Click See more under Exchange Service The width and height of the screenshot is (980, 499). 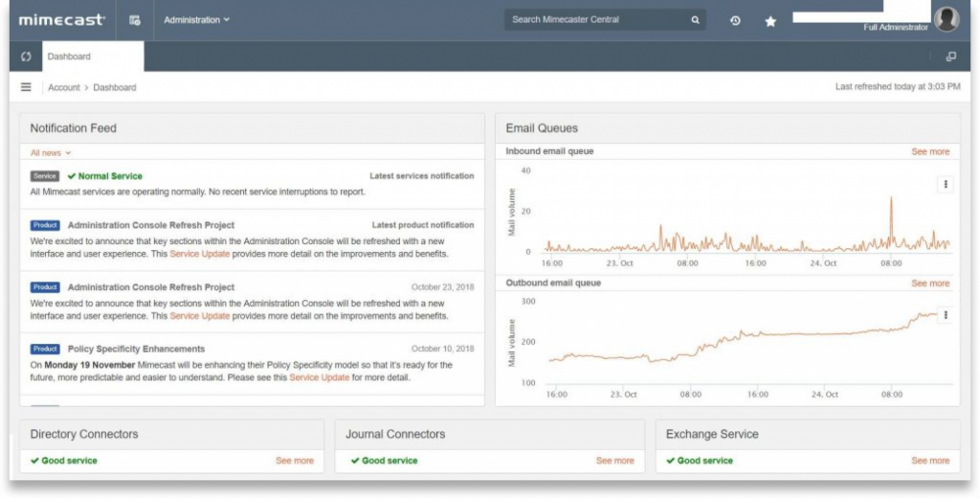click(929, 461)
